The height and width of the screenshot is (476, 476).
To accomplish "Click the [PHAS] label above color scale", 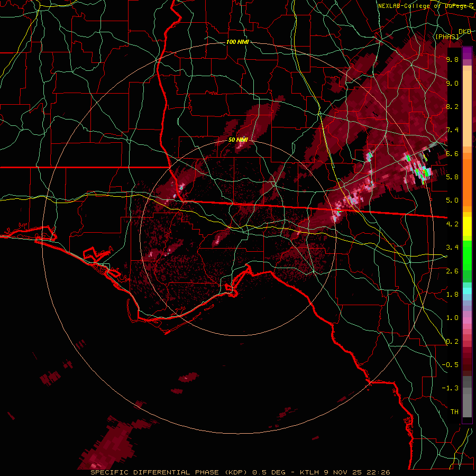I will pyautogui.click(x=447, y=36).
